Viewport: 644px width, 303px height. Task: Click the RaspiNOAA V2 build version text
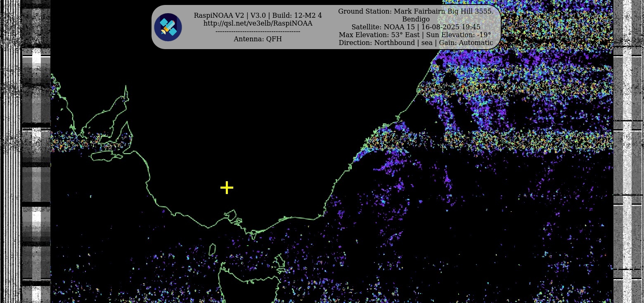(x=258, y=16)
